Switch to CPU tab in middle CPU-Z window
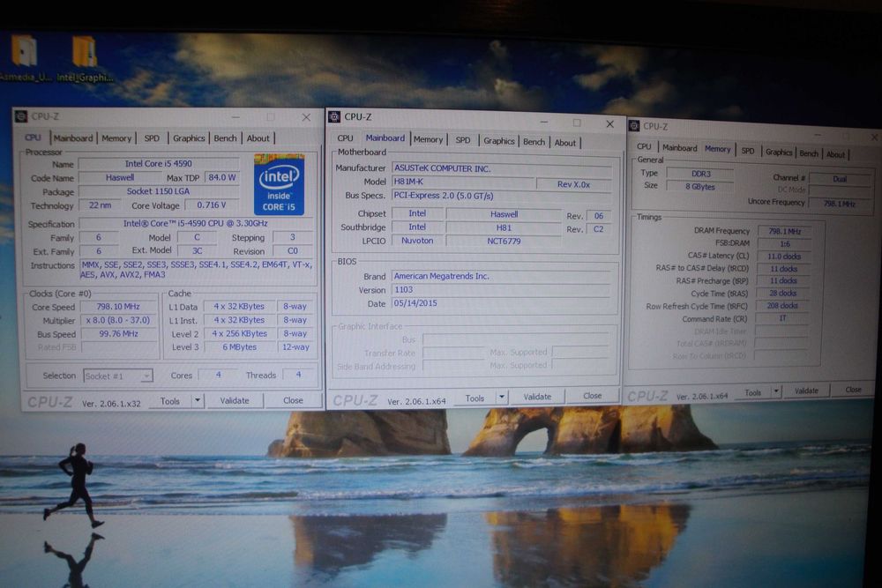 346,138
